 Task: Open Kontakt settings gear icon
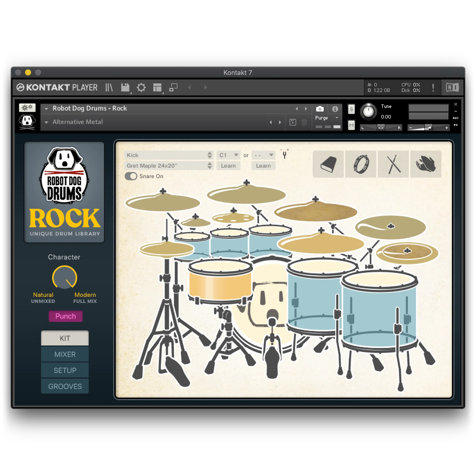141,88
